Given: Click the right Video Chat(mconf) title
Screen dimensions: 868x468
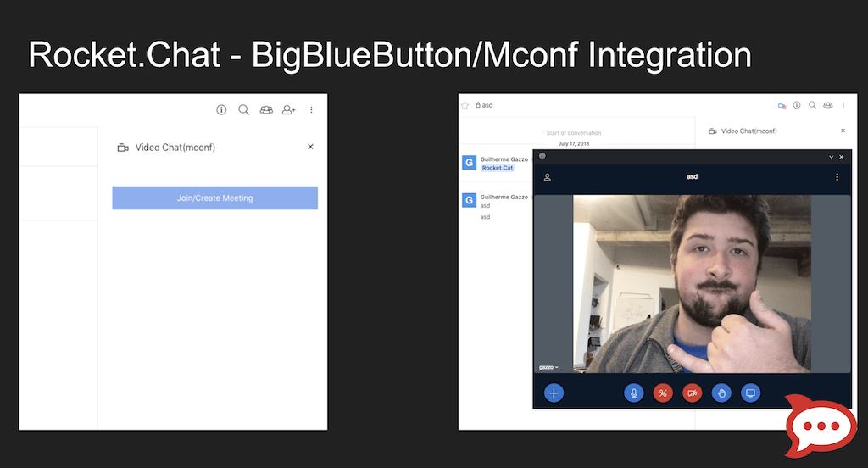Looking at the screenshot, I should pyautogui.click(x=749, y=131).
